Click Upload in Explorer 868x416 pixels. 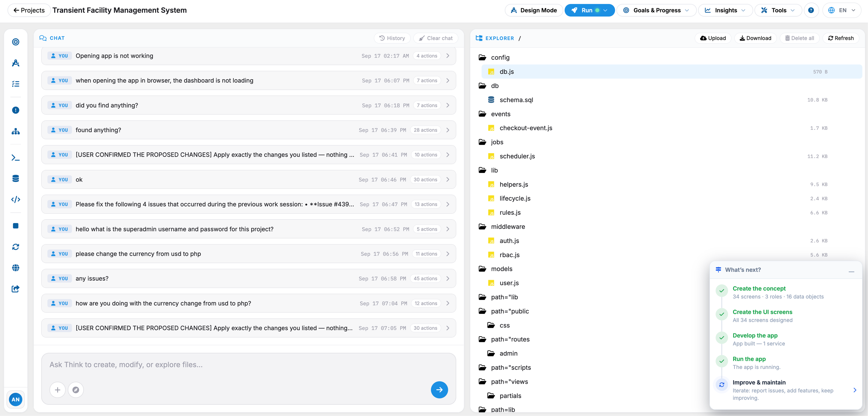pos(713,38)
